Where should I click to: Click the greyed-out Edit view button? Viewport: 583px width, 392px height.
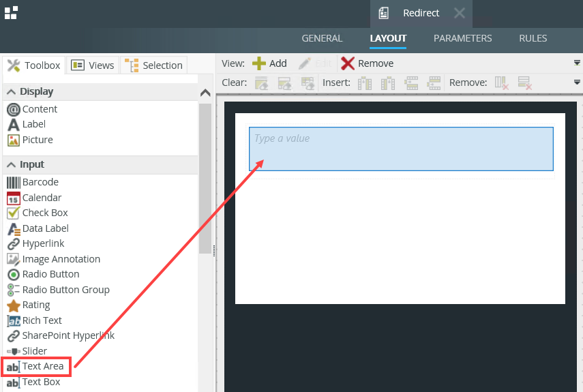coord(315,63)
